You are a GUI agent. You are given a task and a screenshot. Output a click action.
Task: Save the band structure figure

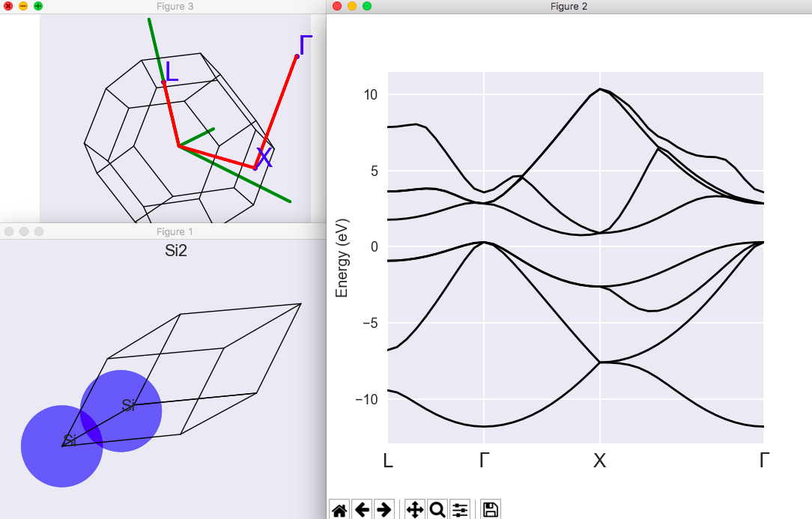click(x=491, y=510)
